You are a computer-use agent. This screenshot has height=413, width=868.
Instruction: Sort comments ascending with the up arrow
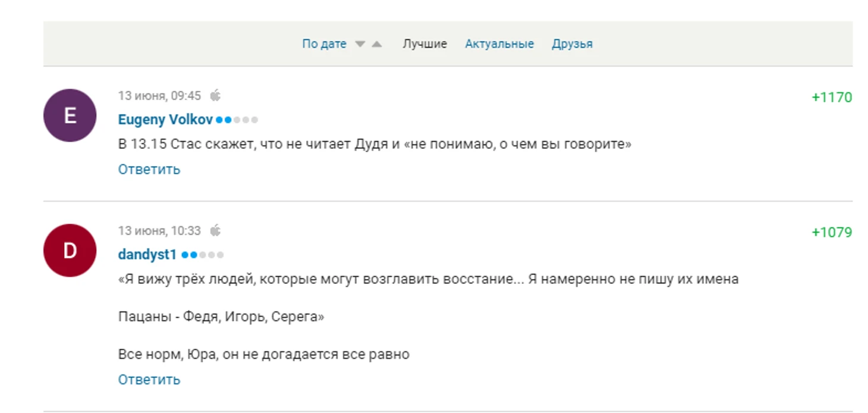pos(377,44)
